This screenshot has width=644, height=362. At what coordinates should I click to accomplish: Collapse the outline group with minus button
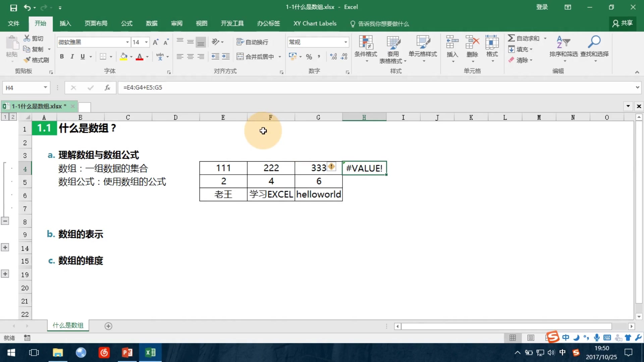pyautogui.click(x=5, y=221)
